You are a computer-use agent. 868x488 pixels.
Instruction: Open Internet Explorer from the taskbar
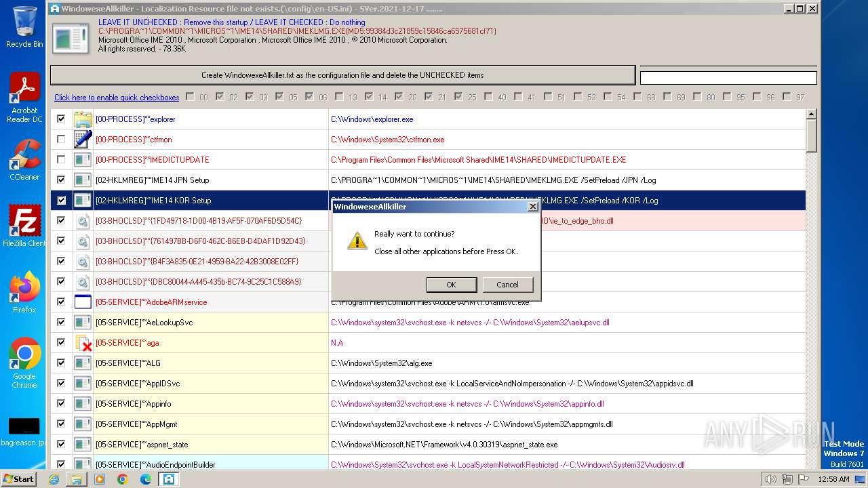pos(54,479)
